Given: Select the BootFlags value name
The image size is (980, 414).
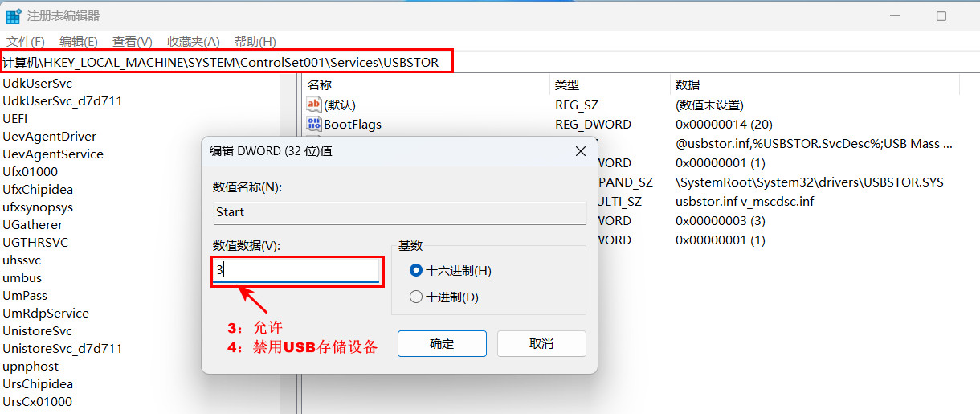Looking at the screenshot, I should [353, 124].
